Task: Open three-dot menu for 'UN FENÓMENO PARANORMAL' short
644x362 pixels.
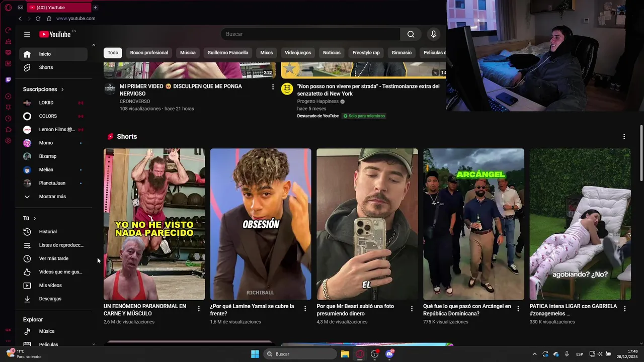Action: (199, 309)
